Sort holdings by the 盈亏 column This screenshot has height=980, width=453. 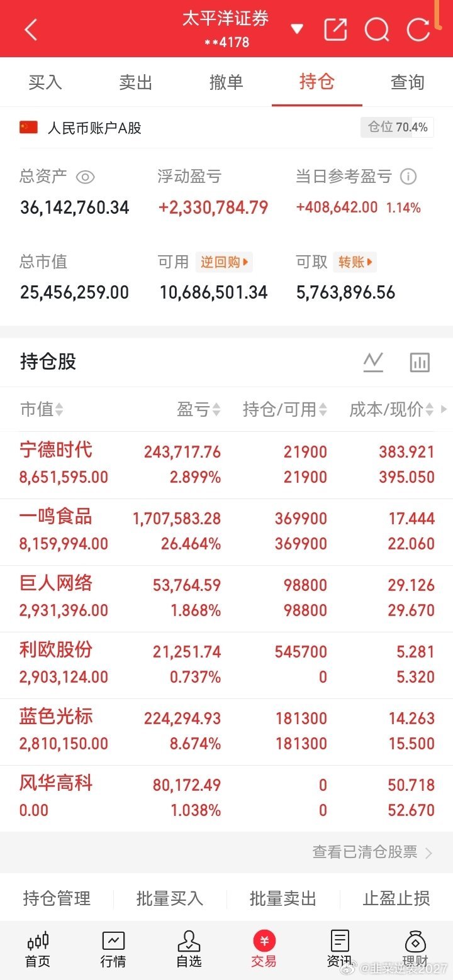point(199,410)
